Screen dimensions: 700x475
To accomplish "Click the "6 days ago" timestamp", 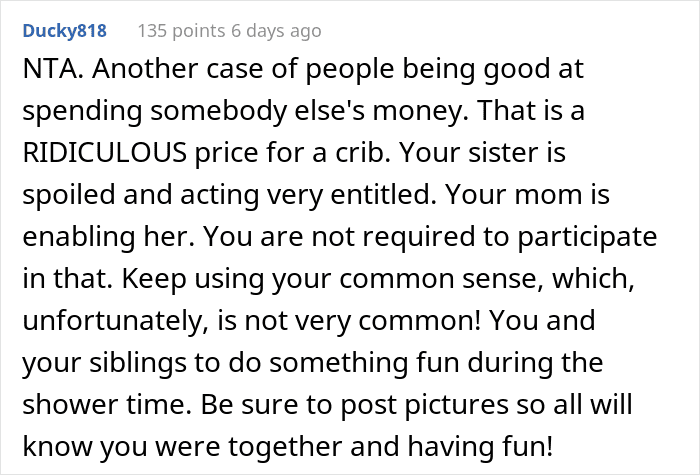I will pos(274,31).
